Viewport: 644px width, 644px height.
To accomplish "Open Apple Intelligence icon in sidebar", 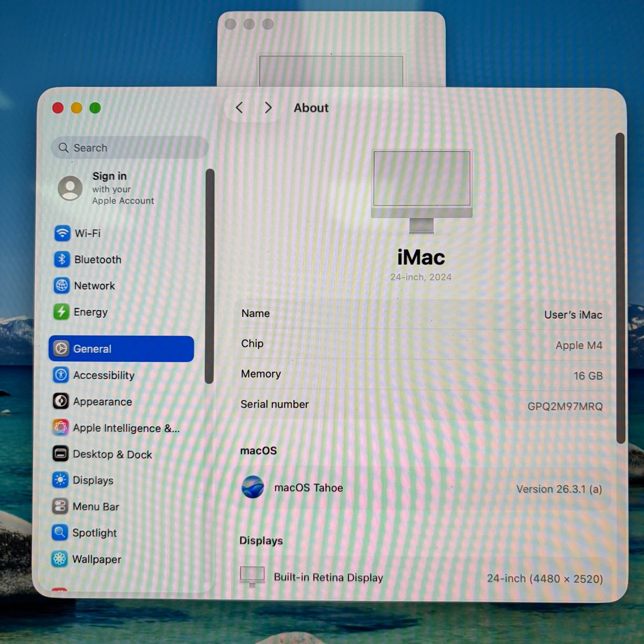I will [61, 428].
